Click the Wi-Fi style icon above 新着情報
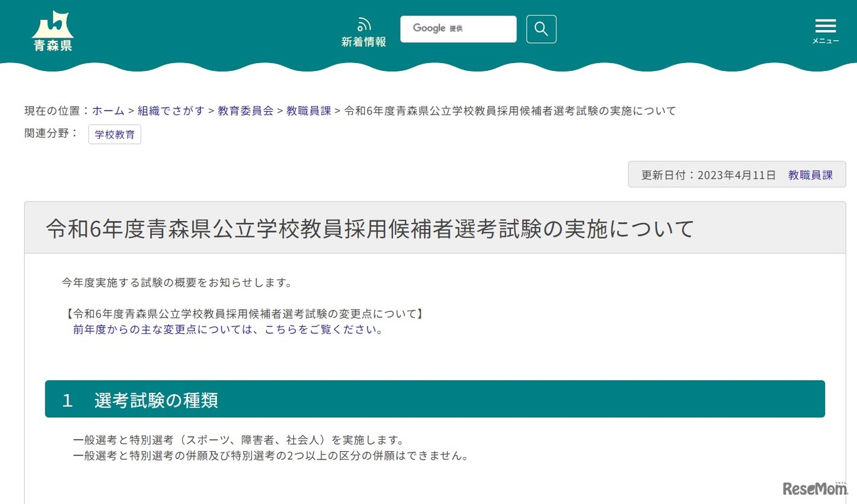857x504 pixels. (x=364, y=23)
